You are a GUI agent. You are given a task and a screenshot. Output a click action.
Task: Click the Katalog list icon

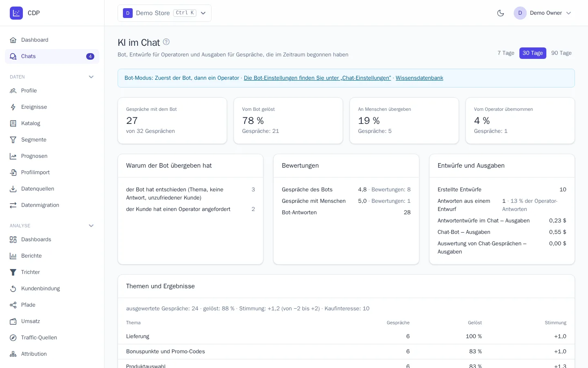pyautogui.click(x=13, y=123)
